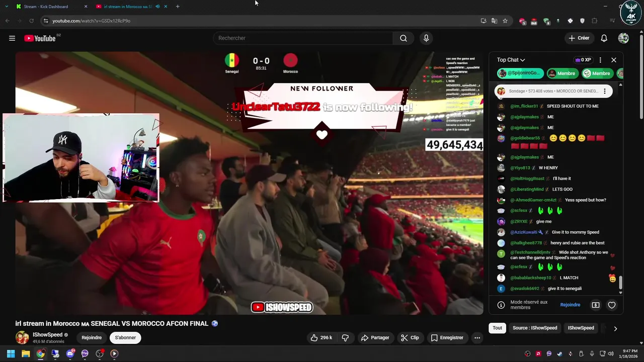The image size is (644, 362).
Task: Open the tab search dropdown arrow
Action: 6,7
